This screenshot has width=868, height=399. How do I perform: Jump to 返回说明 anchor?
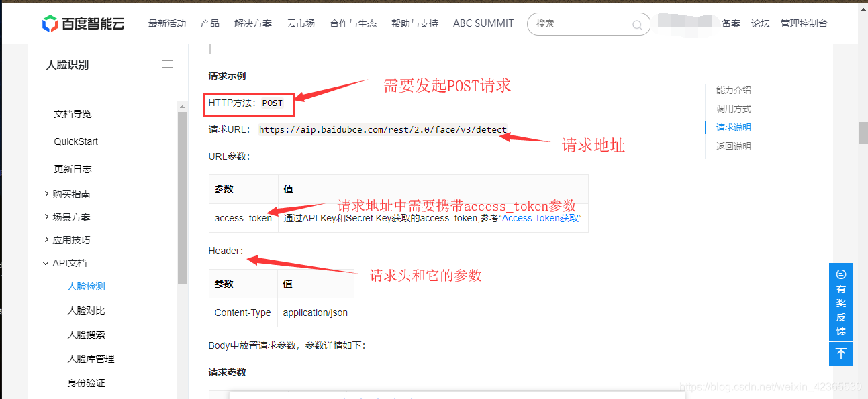pyautogui.click(x=734, y=146)
